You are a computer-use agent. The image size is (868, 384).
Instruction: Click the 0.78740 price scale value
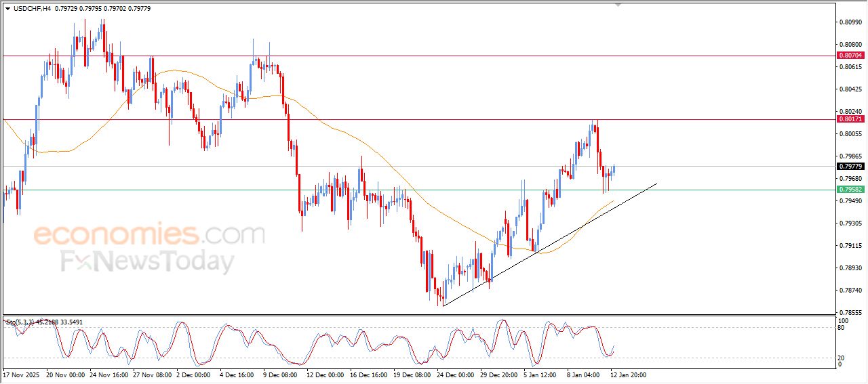click(x=849, y=291)
